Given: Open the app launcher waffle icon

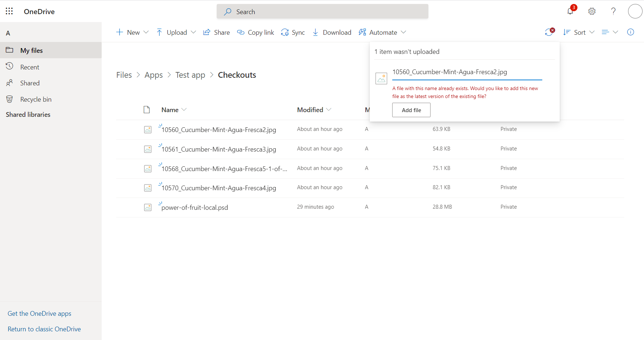Looking at the screenshot, I should click(x=9, y=11).
